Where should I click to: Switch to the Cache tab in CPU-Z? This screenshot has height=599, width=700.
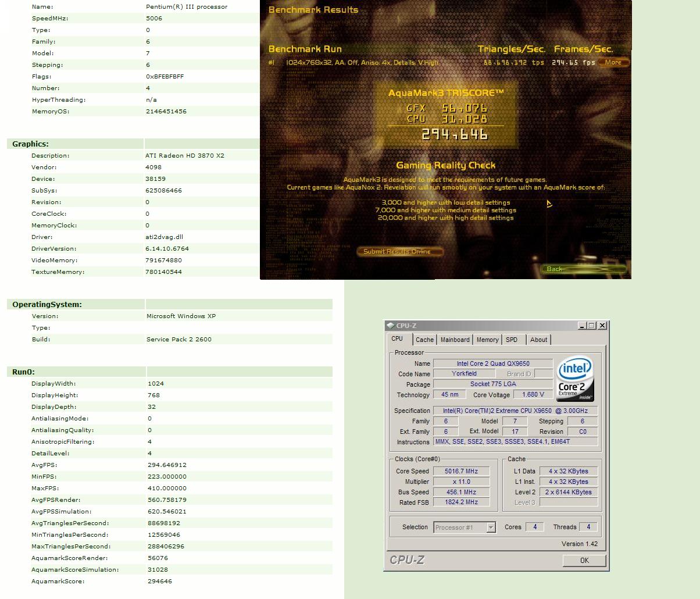pos(424,340)
